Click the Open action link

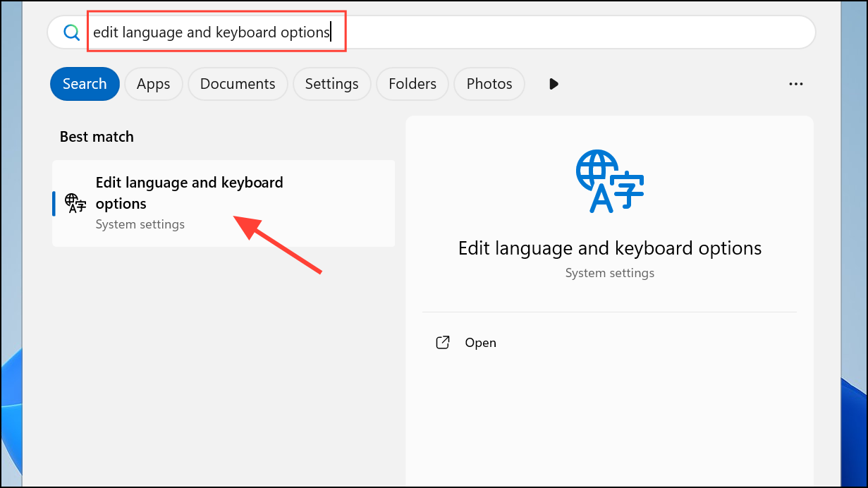pos(480,342)
